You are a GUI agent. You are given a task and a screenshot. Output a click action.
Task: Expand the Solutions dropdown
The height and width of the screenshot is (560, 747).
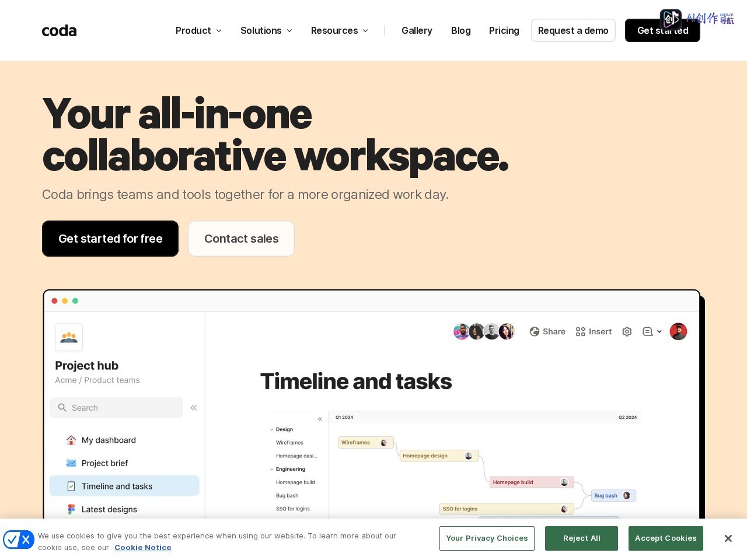(266, 30)
